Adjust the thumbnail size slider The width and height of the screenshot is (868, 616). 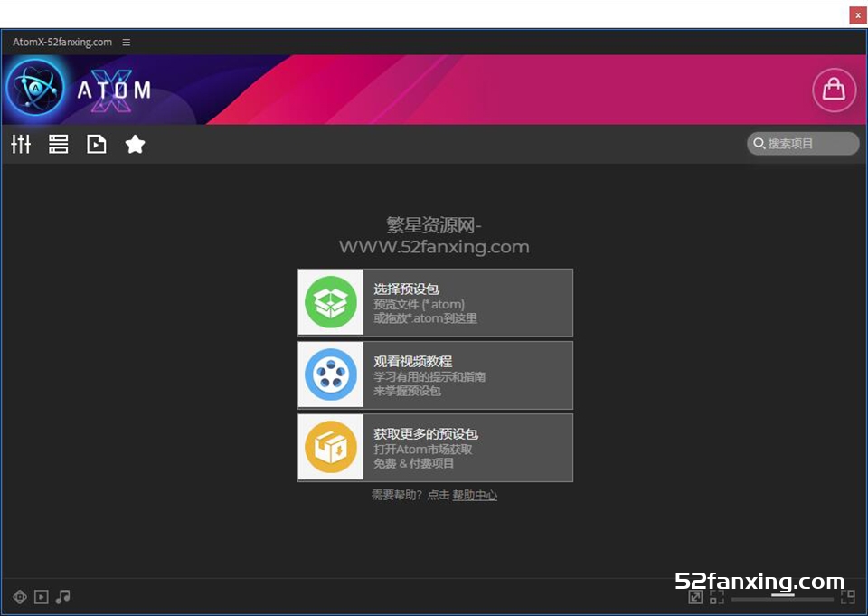coord(782,598)
